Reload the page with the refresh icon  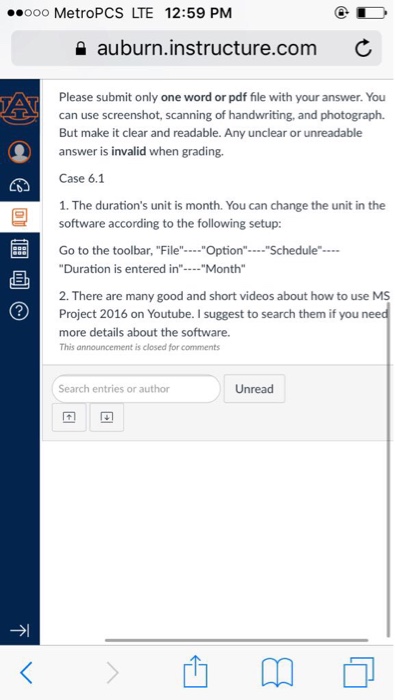[363, 48]
